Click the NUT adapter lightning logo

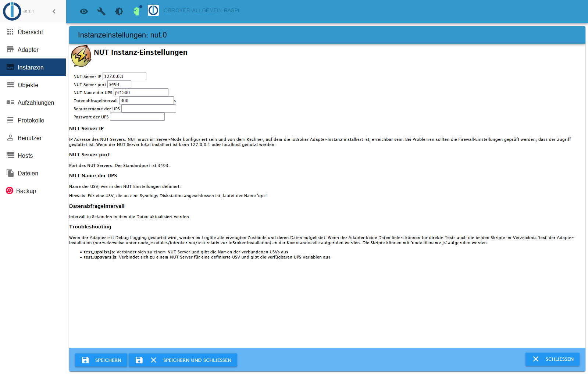point(81,56)
